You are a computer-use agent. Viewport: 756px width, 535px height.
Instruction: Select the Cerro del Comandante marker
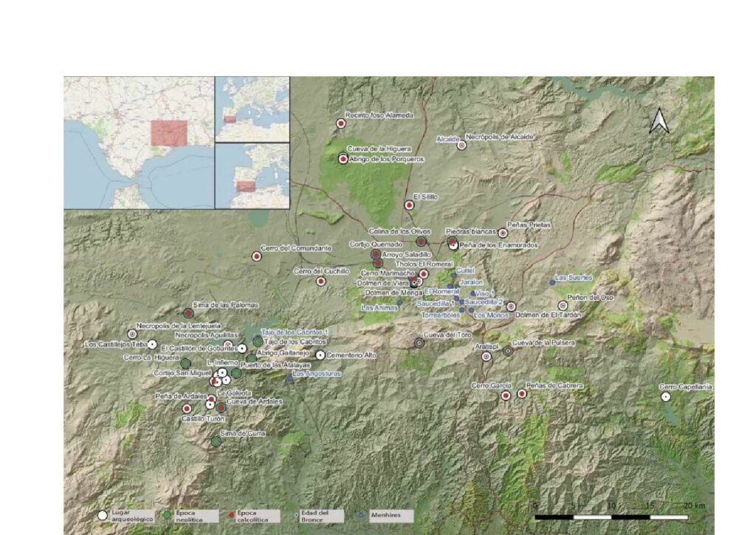coord(257,256)
